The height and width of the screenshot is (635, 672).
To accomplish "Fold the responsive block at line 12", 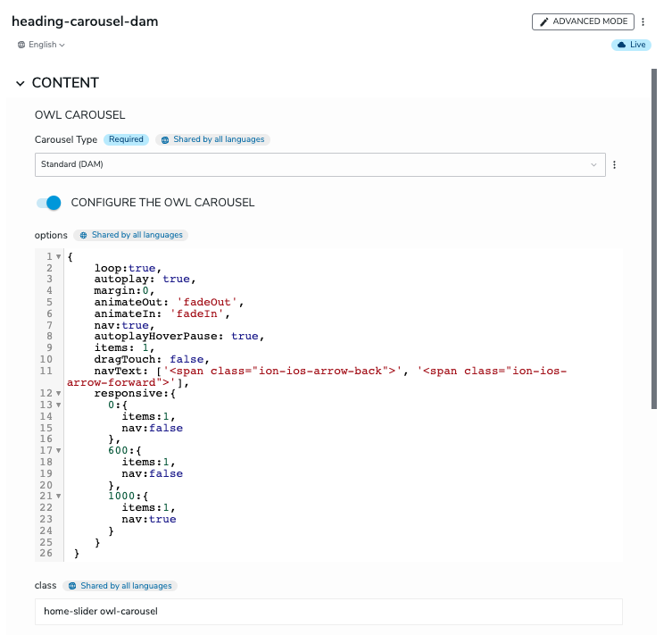I will [58, 393].
